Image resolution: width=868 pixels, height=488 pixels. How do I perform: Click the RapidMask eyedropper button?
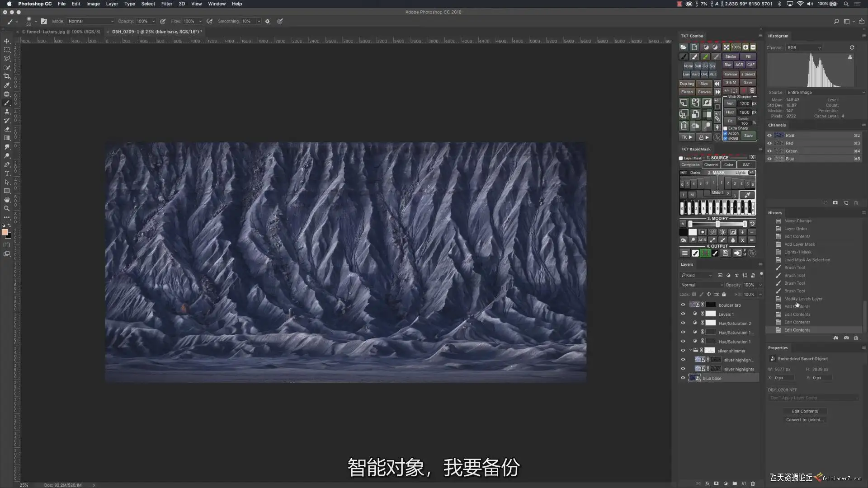[x=747, y=195]
